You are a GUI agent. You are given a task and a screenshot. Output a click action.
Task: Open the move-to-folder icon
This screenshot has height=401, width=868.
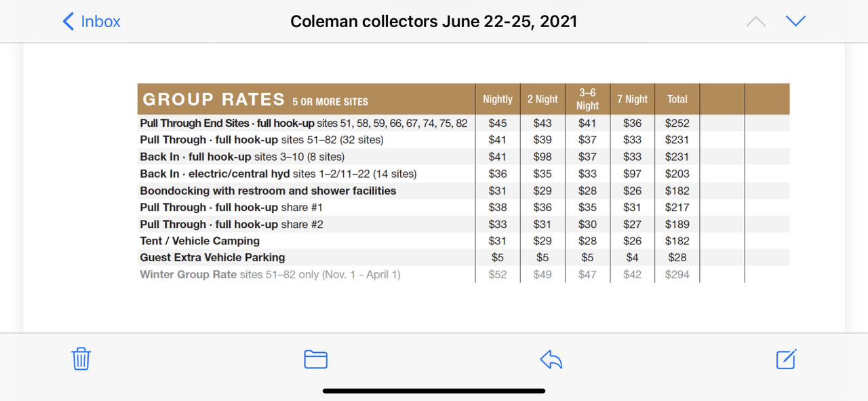(315, 359)
